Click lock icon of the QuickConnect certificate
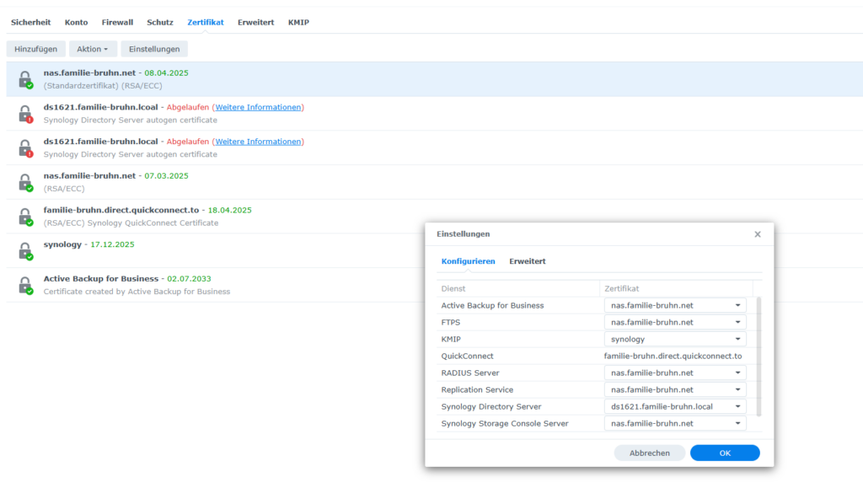 pyautogui.click(x=25, y=217)
